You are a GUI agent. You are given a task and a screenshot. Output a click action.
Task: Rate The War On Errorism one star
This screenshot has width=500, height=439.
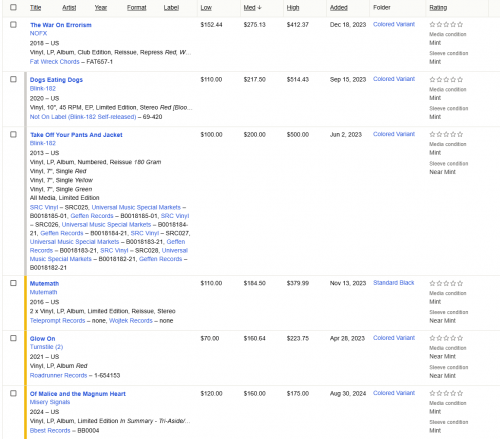coord(432,24)
